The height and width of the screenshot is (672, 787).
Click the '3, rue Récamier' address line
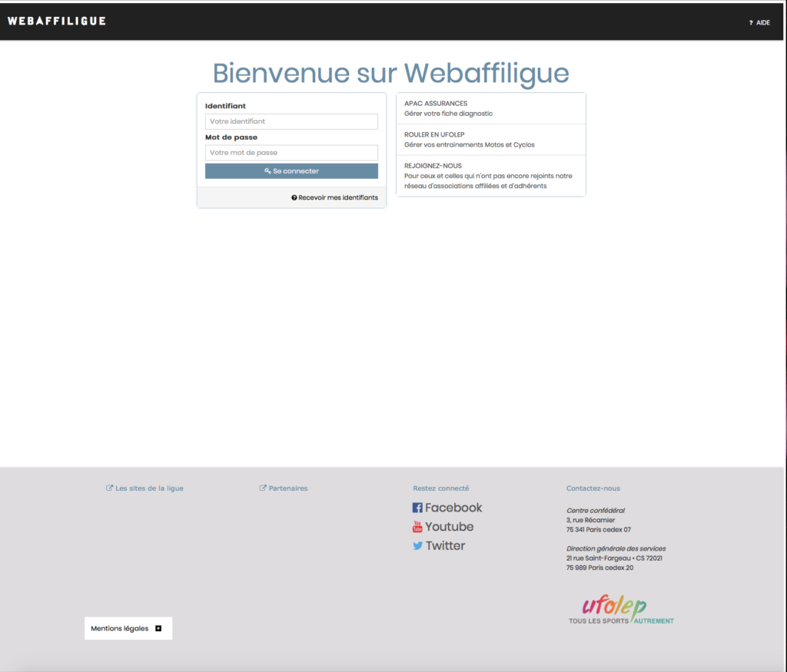click(x=590, y=520)
